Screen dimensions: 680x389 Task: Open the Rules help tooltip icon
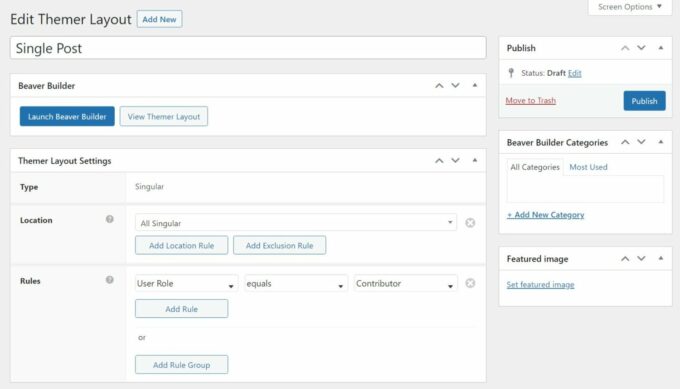[110, 280]
